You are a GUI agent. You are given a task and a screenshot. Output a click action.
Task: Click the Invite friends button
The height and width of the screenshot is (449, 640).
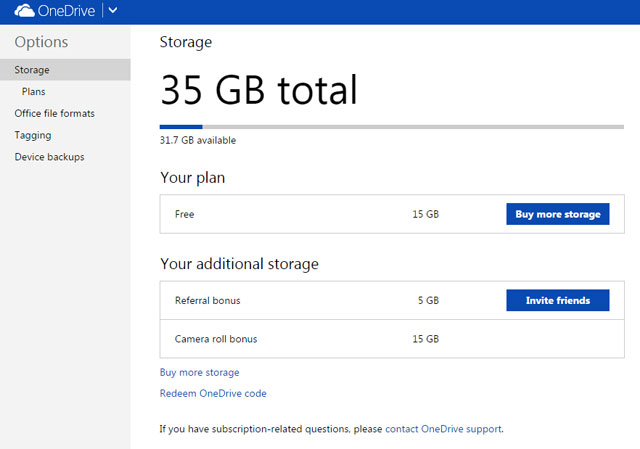click(557, 300)
